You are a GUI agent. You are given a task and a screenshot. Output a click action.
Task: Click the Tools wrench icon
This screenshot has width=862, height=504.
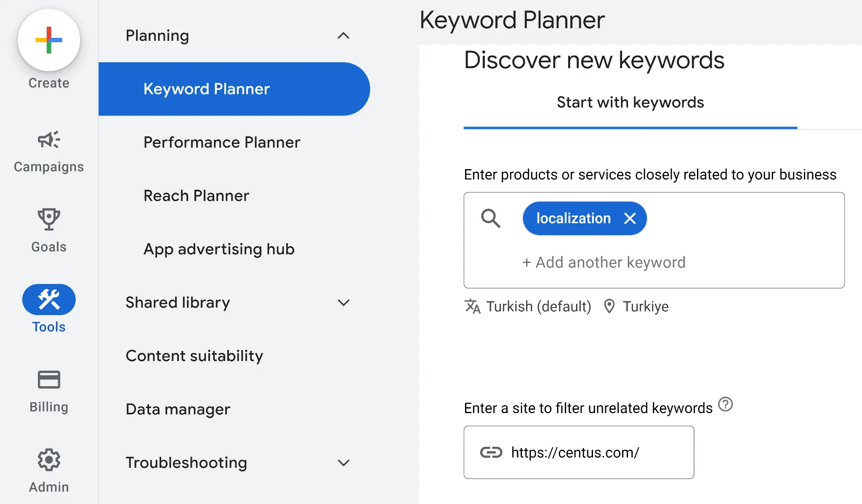[x=49, y=300]
